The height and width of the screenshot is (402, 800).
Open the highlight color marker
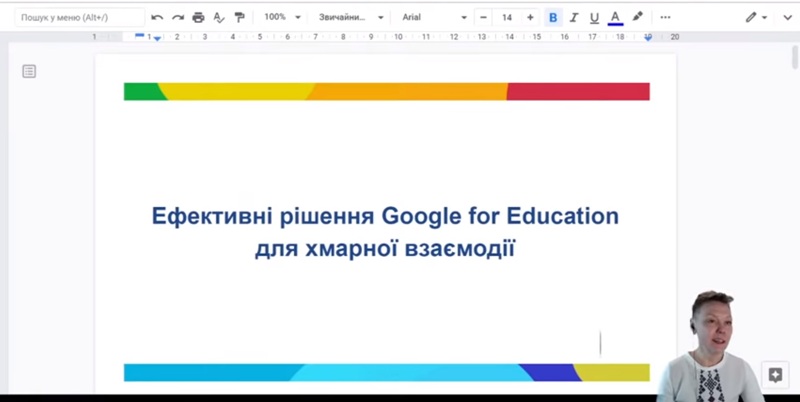[x=637, y=17]
